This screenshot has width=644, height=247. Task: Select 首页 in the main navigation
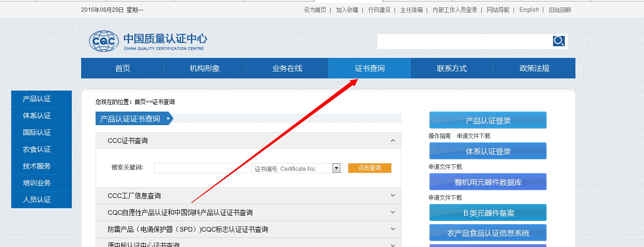[123, 69]
